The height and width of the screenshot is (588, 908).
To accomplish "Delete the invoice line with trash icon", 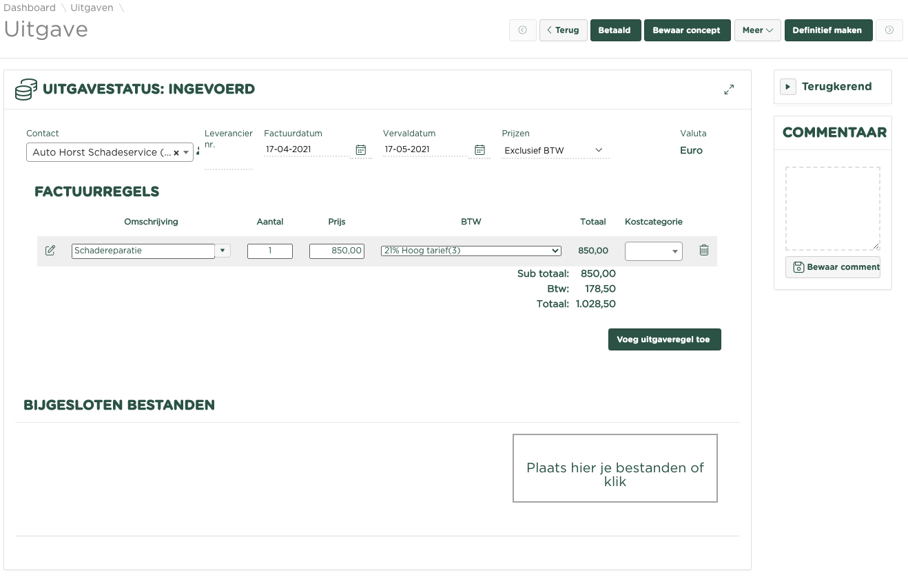I will point(703,251).
